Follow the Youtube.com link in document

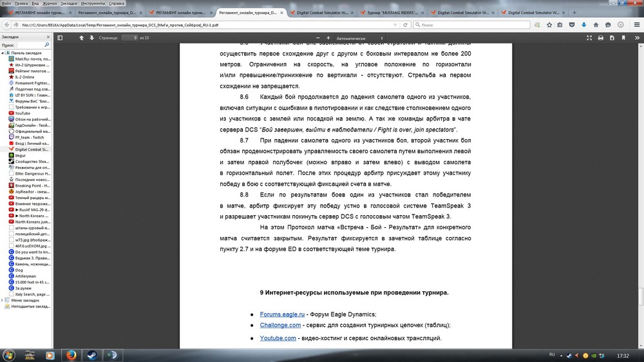coord(278,338)
